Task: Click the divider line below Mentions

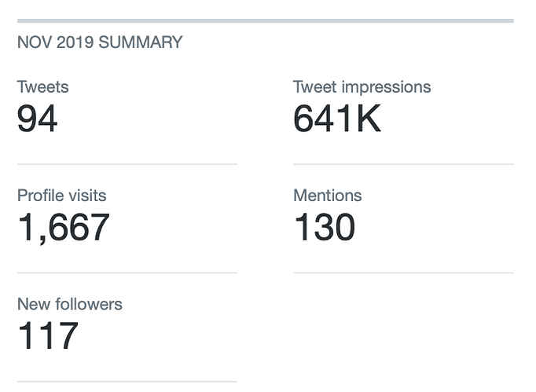Action: coord(403,273)
